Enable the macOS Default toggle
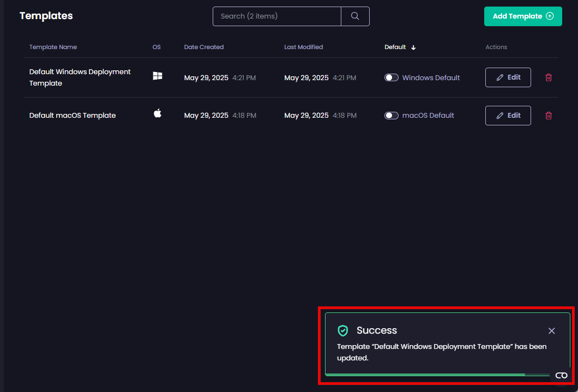The image size is (578, 392). click(392, 115)
